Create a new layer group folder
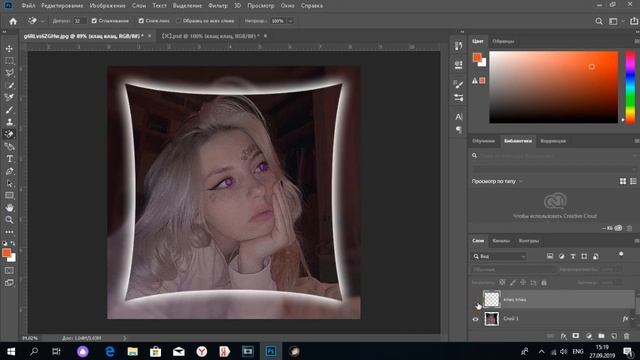The height and width of the screenshot is (360, 640). [x=601, y=336]
